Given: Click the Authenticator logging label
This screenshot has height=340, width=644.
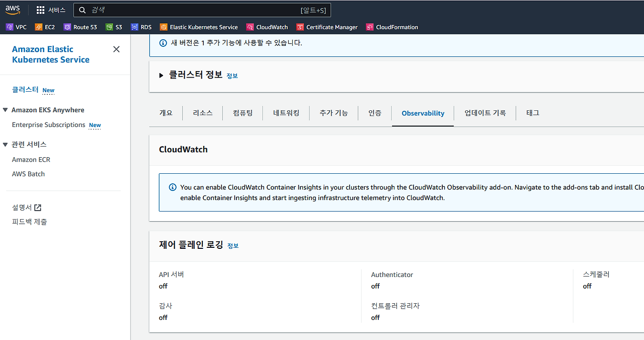Looking at the screenshot, I should pos(392,275).
